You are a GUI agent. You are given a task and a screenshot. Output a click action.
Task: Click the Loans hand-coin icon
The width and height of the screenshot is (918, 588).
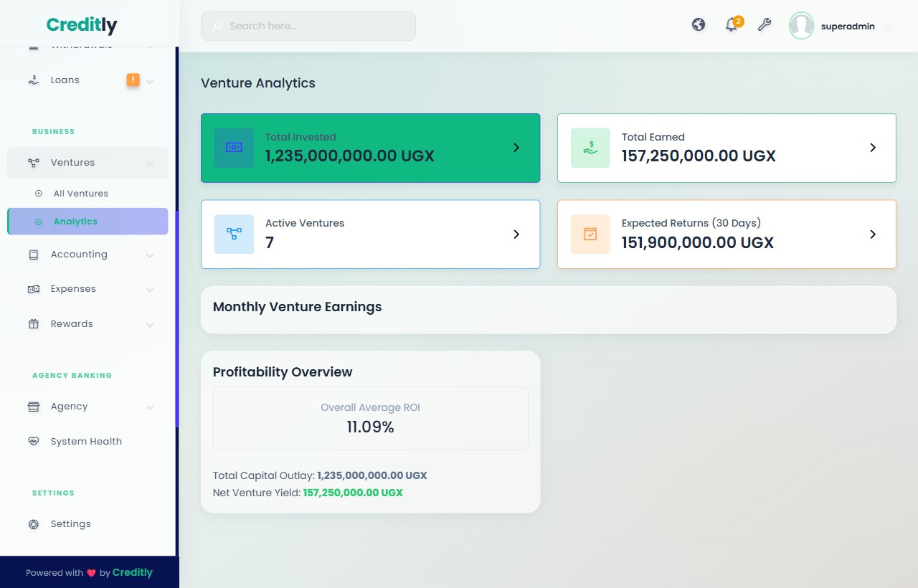pyautogui.click(x=34, y=80)
